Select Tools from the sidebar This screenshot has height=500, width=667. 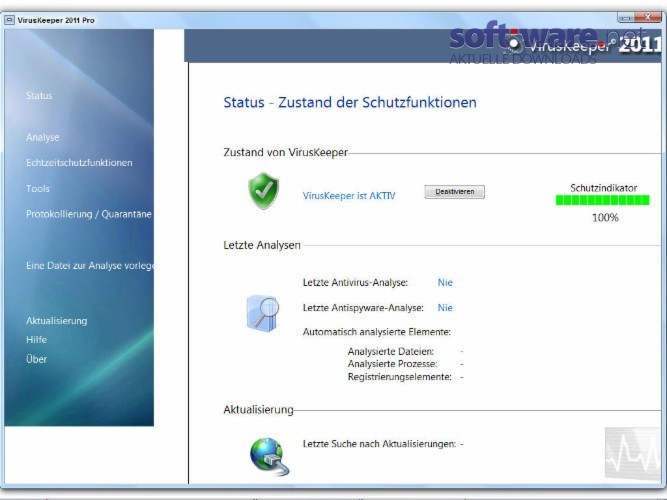click(x=38, y=189)
